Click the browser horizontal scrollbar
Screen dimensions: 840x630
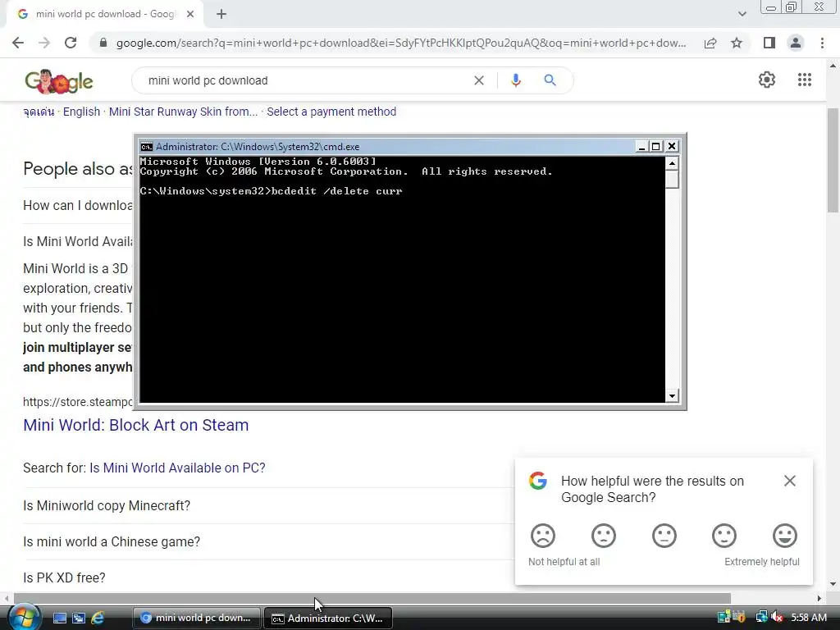pos(372,598)
